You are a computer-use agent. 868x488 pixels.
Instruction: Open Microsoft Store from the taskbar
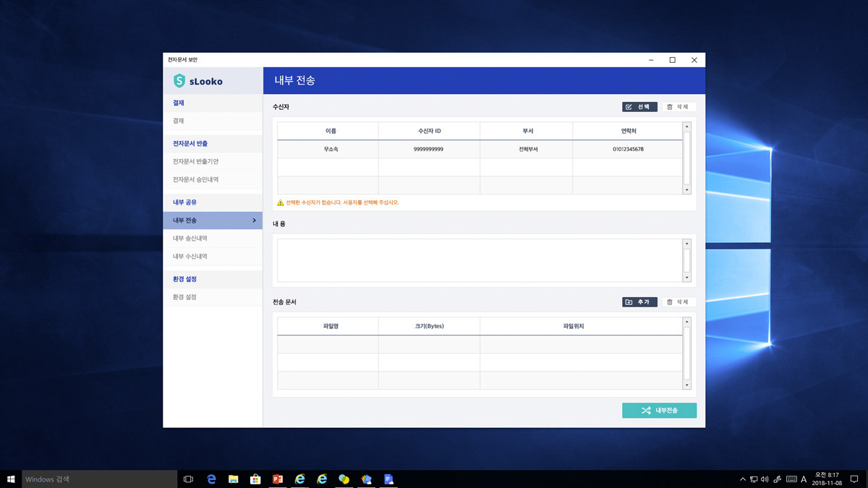tap(255, 479)
